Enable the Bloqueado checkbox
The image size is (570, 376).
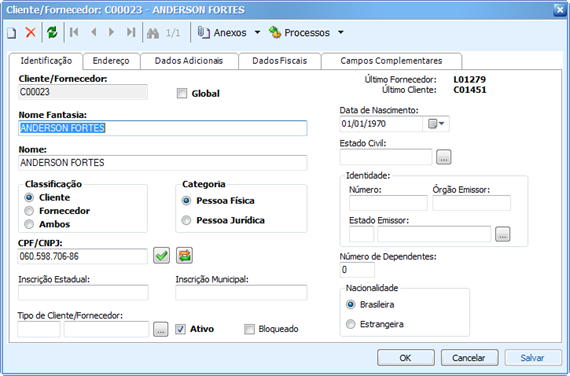coord(249,329)
